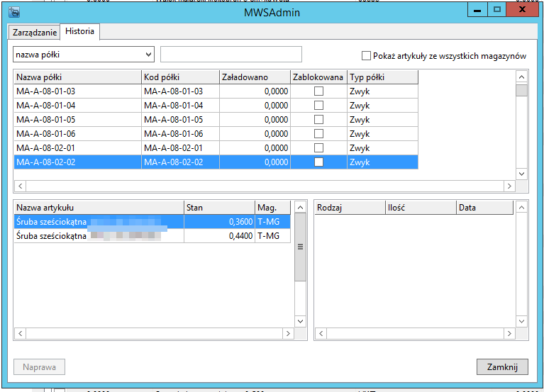Select the highlighted MA-A-08-02-02 shelf name cell
544x392 pixels.
click(x=77, y=162)
